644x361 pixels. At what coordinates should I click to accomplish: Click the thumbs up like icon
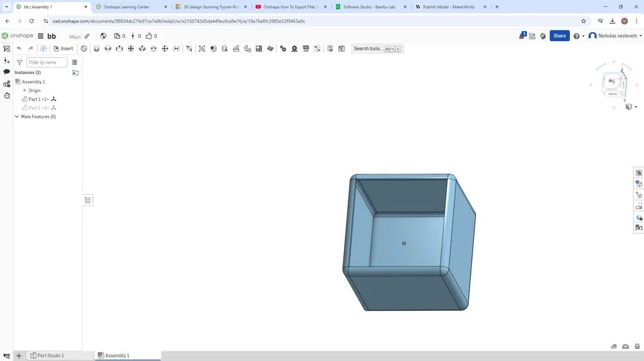pyautogui.click(x=149, y=36)
